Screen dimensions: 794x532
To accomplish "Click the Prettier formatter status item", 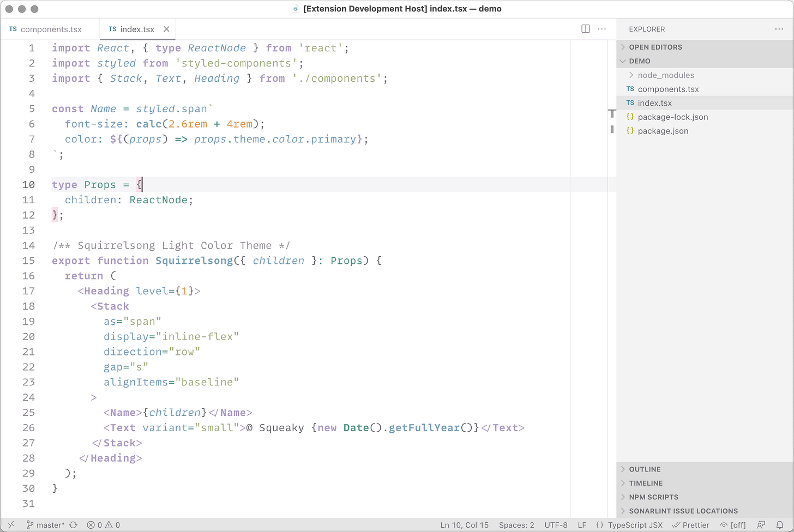I will click(690, 525).
